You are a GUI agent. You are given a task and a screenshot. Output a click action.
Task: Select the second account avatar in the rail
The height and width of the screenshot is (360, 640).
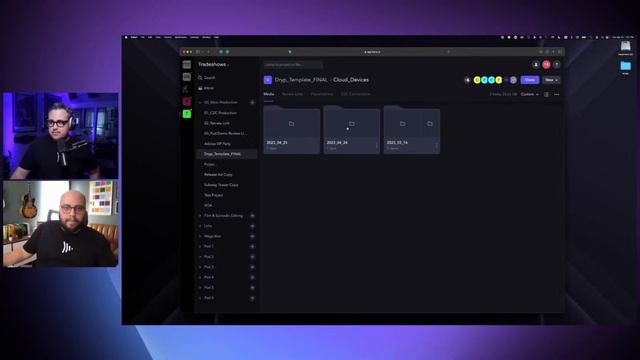pos(187,77)
